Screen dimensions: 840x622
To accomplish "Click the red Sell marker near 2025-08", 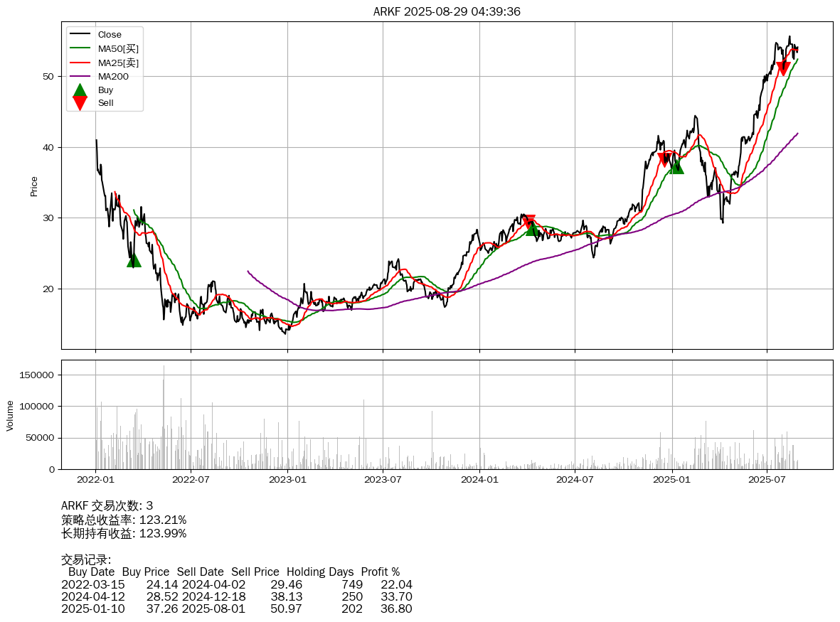I will tap(783, 68).
